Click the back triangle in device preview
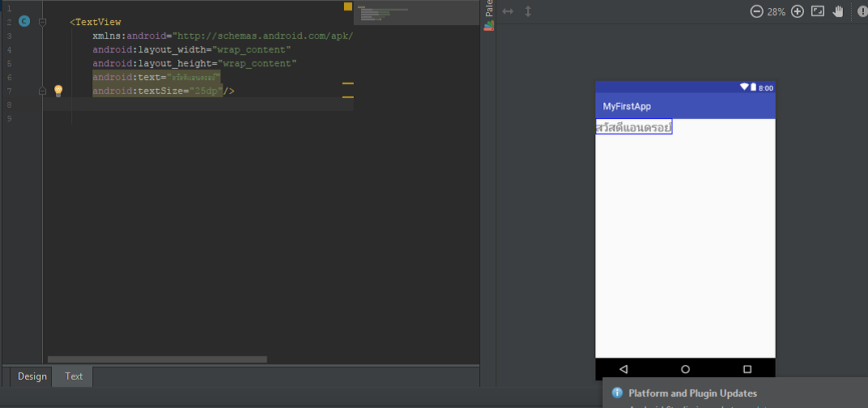 pos(623,369)
